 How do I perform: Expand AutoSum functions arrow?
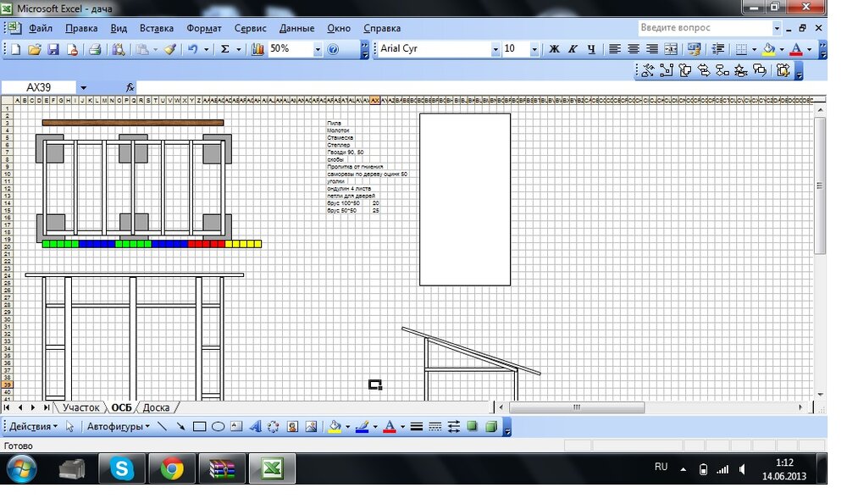tap(239, 49)
